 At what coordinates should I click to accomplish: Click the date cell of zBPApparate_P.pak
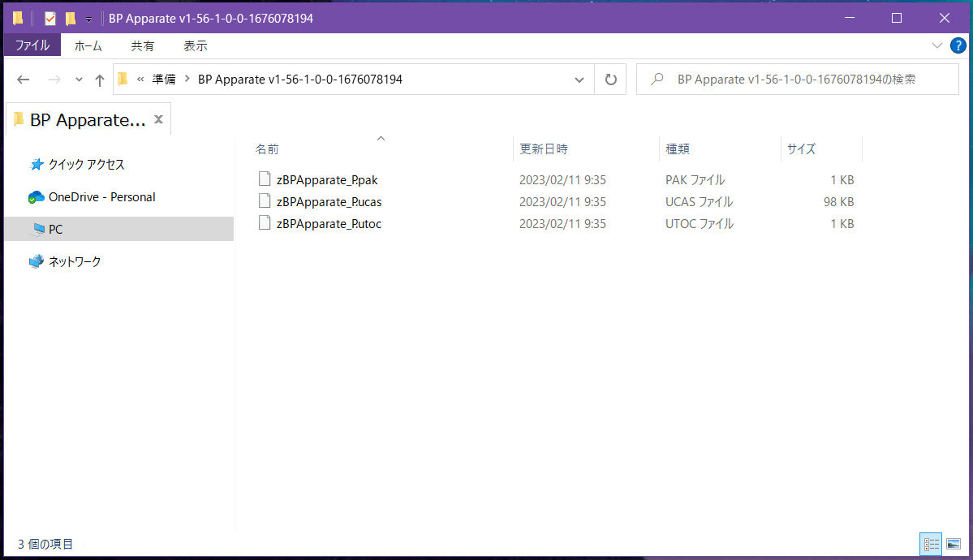pyautogui.click(x=563, y=180)
